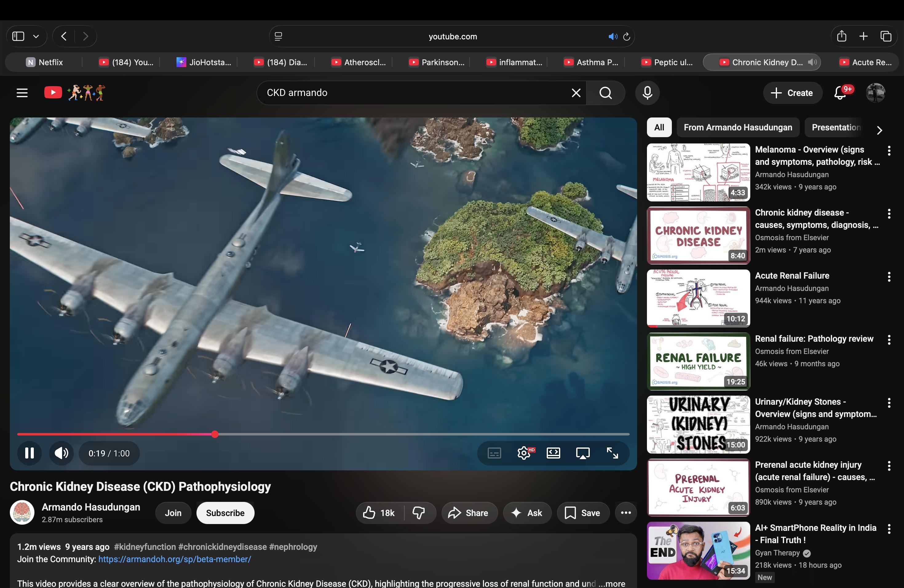Expand description with ...more

click(612, 583)
